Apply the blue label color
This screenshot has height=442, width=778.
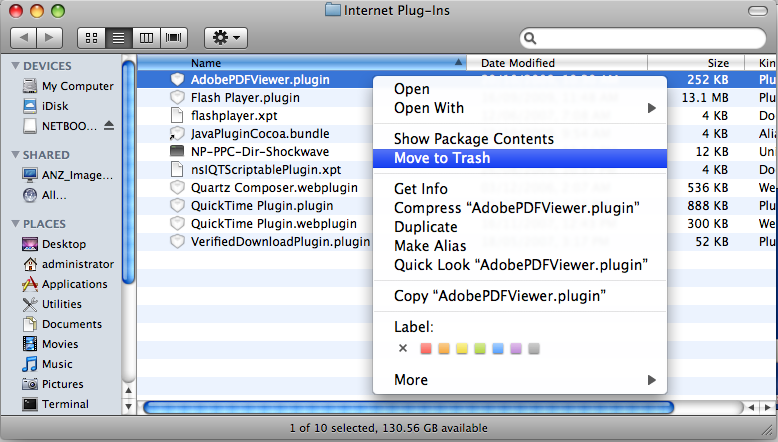tap(498, 348)
